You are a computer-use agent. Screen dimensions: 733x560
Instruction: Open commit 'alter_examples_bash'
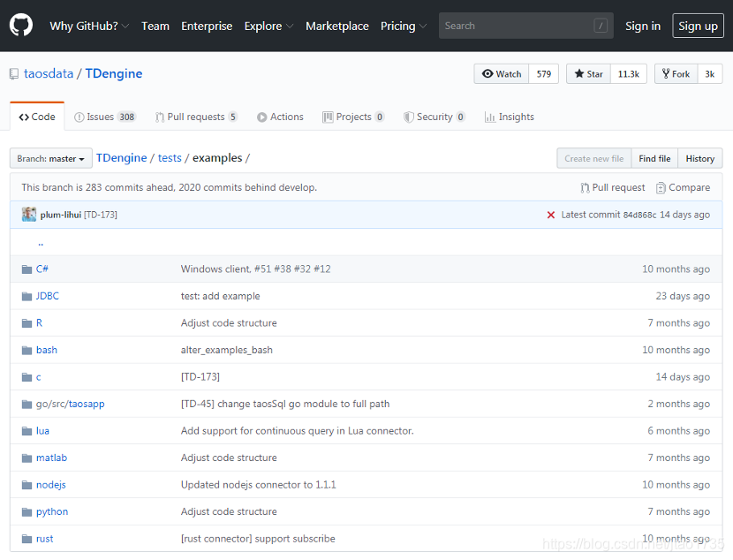(x=227, y=350)
